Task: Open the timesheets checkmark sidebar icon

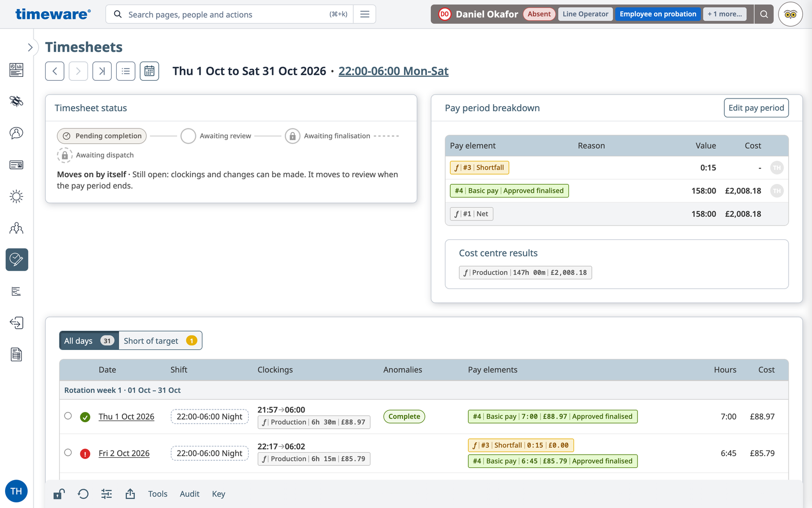Action: click(x=17, y=260)
